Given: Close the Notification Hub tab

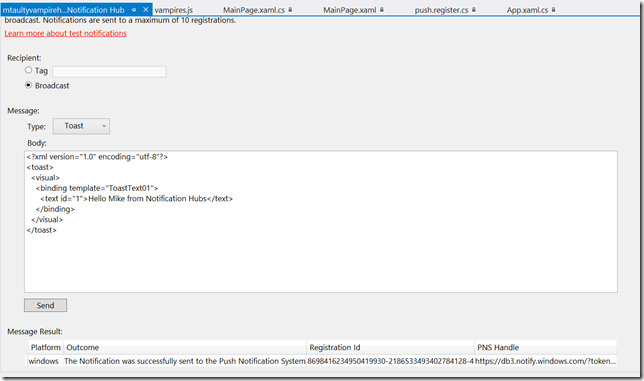Looking at the screenshot, I should (145, 9).
